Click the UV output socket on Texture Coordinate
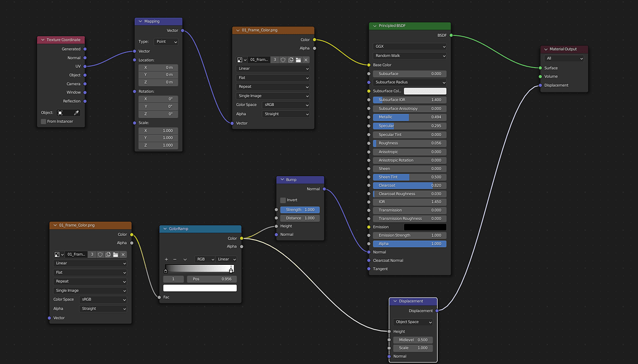This screenshot has width=638, height=364. click(x=85, y=67)
